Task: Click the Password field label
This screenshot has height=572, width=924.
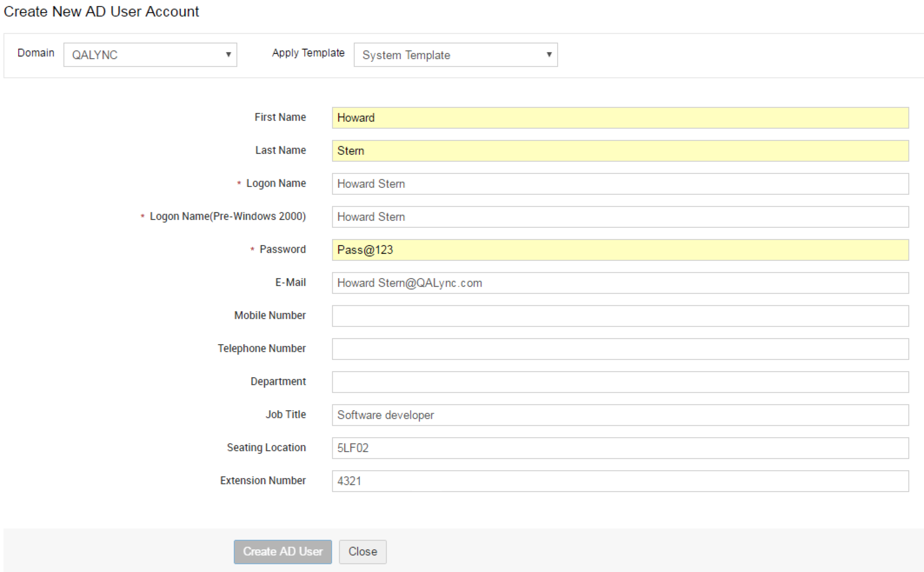Action: pos(283,249)
